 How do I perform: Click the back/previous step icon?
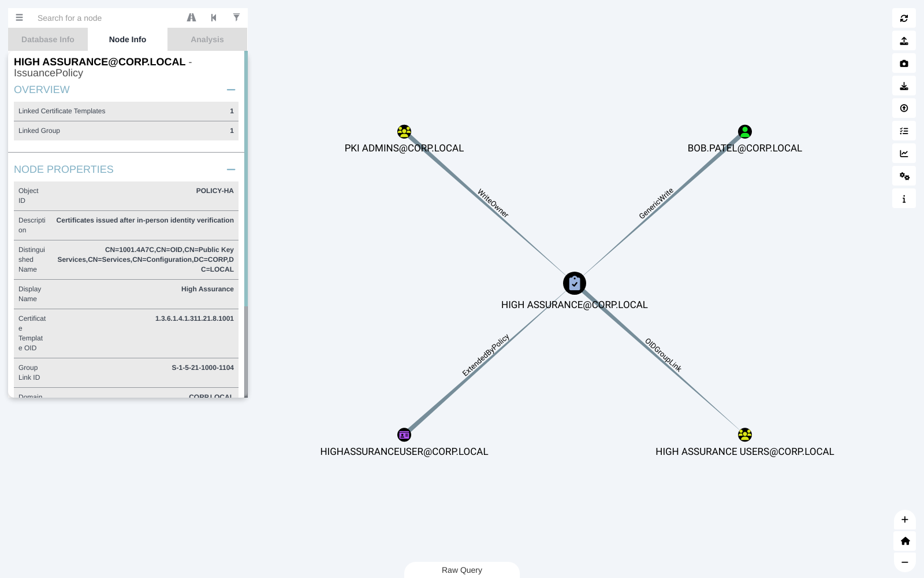point(214,17)
